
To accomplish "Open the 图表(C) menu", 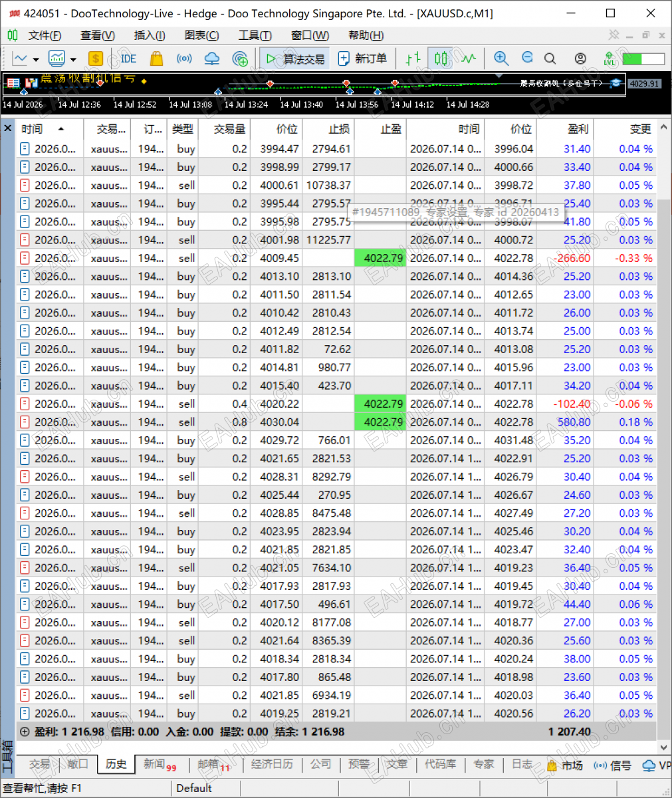I will [201, 35].
